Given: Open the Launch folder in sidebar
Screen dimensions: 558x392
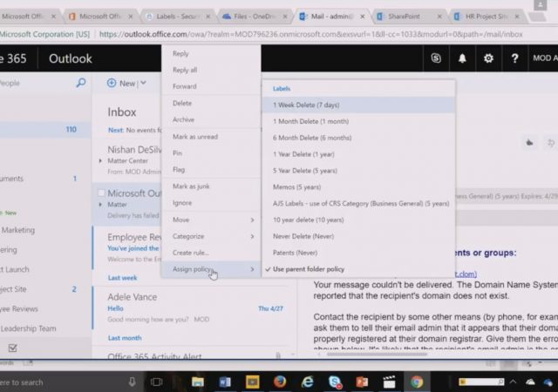Looking at the screenshot, I should [x=15, y=269].
